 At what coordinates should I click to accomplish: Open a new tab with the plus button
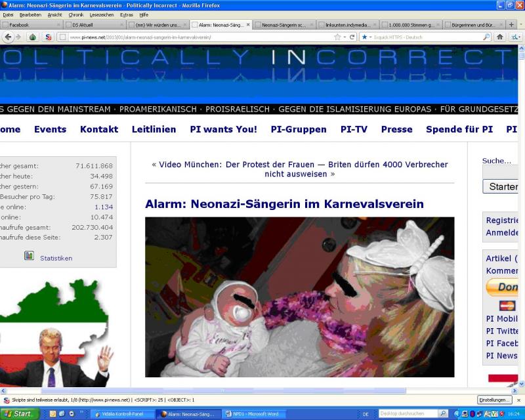[x=511, y=25]
